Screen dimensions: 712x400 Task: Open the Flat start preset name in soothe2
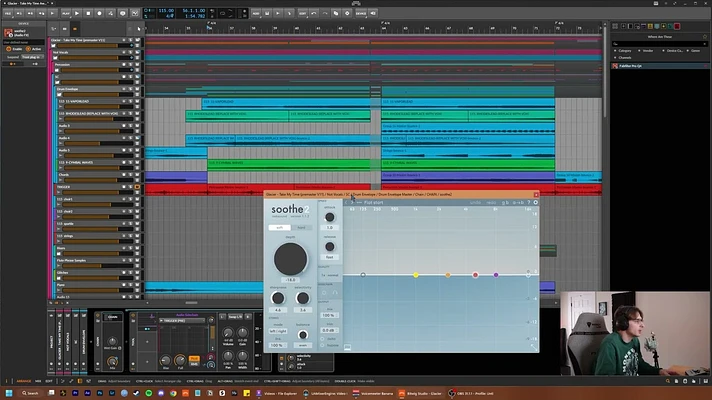pyautogui.click(x=374, y=202)
